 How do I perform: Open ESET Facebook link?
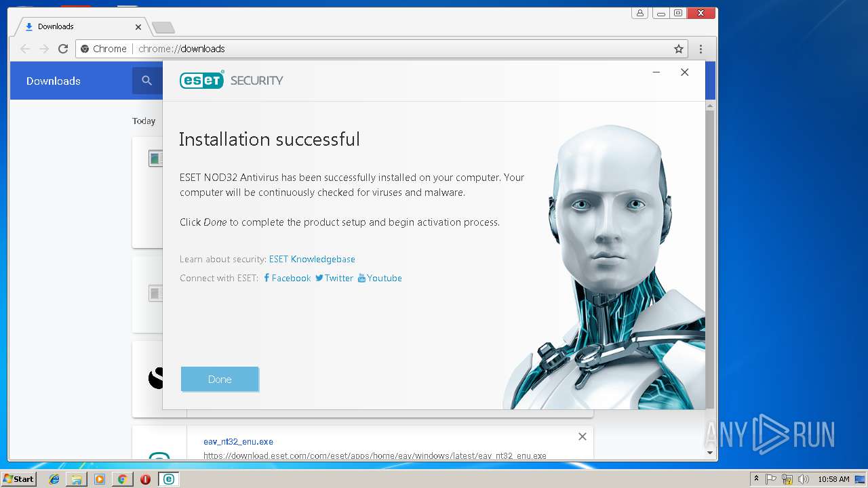tap(287, 278)
